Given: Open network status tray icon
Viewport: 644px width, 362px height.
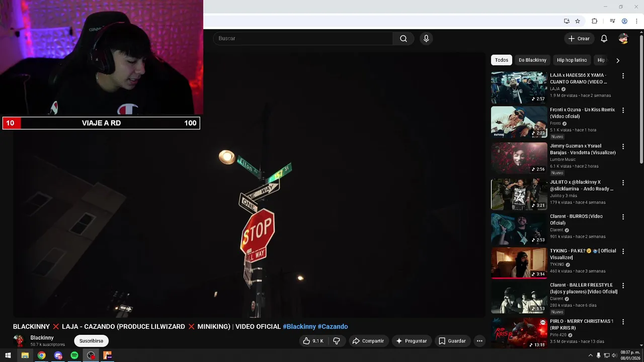Looking at the screenshot, I should coord(606,355).
